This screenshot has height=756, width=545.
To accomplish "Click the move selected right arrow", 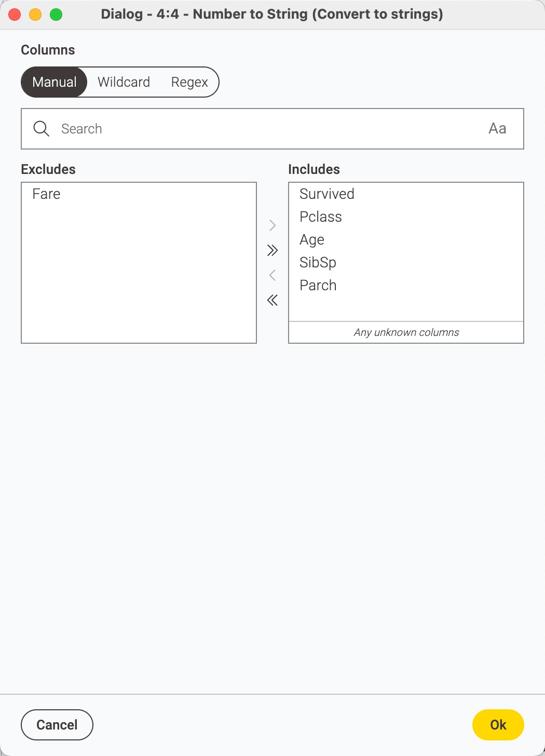I will click(272, 225).
